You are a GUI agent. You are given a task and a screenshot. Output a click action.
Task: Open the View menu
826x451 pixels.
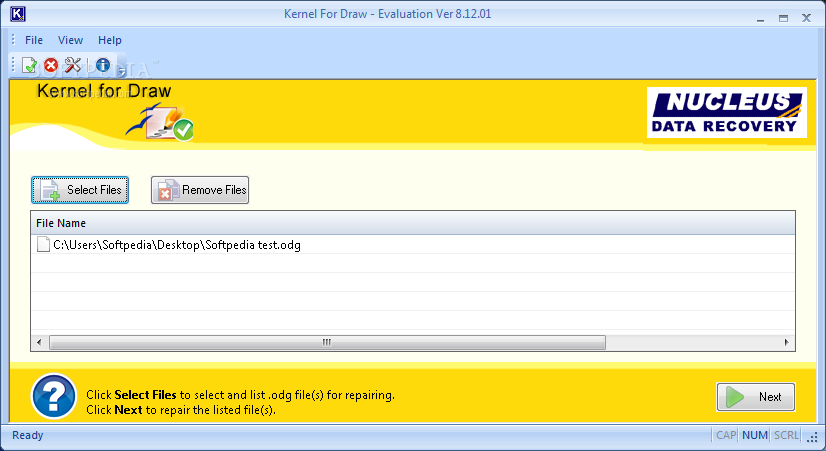click(70, 40)
